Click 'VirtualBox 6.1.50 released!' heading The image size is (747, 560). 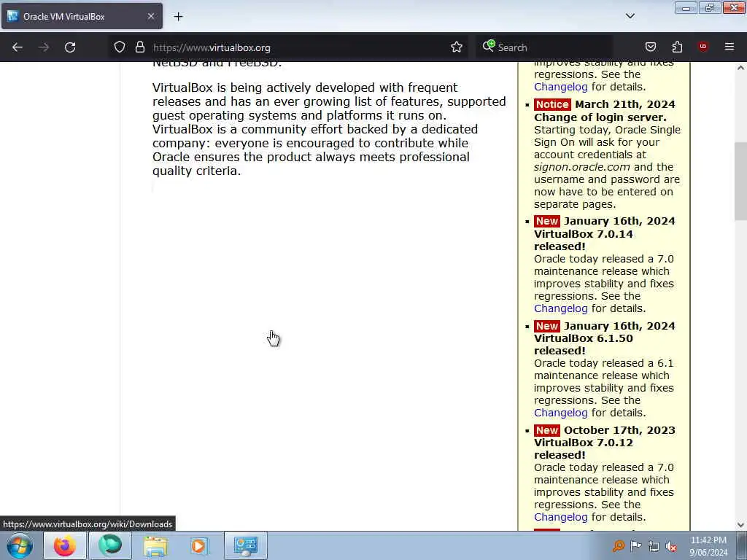(x=583, y=344)
